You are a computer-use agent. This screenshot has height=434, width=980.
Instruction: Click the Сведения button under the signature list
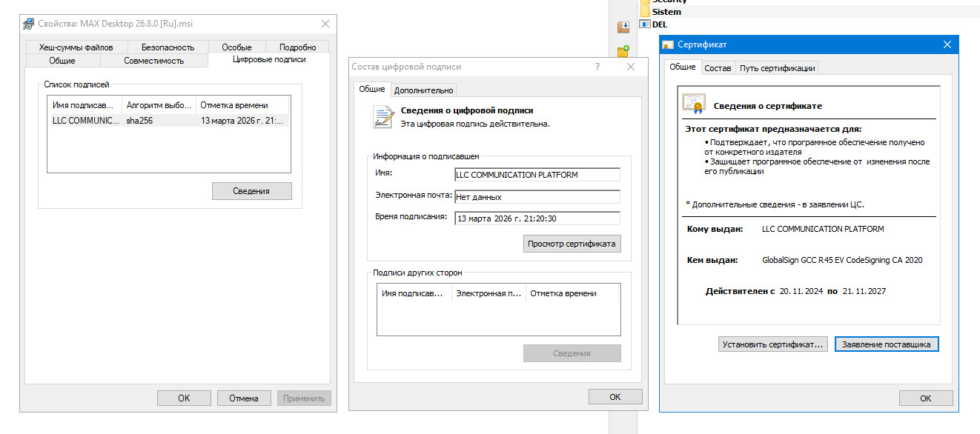pos(251,191)
